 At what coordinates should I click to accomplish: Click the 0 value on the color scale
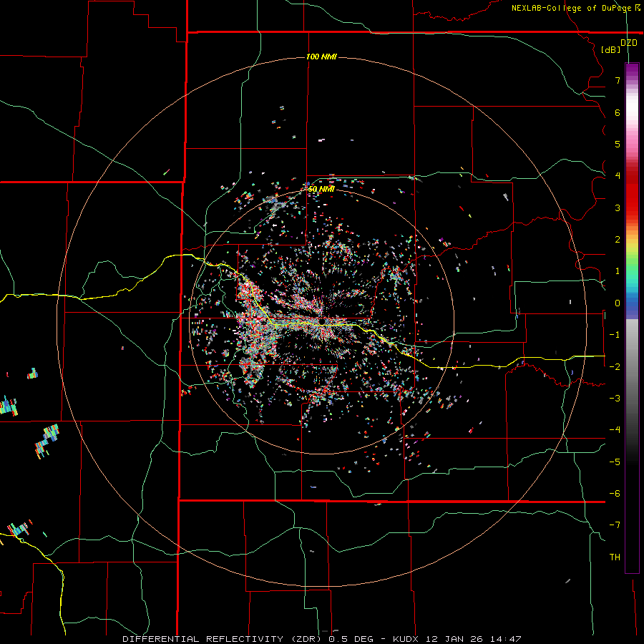tap(618, 303)
